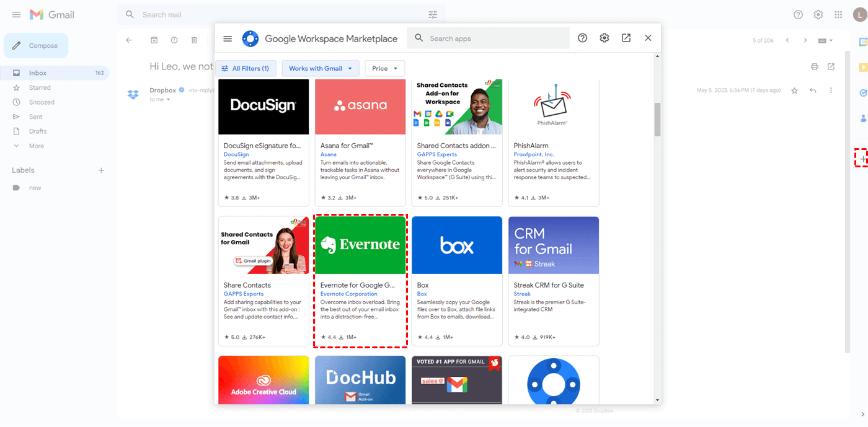868x427 pixels.
Task: Print the Dropbox email
Action: (x=815, y=66)
